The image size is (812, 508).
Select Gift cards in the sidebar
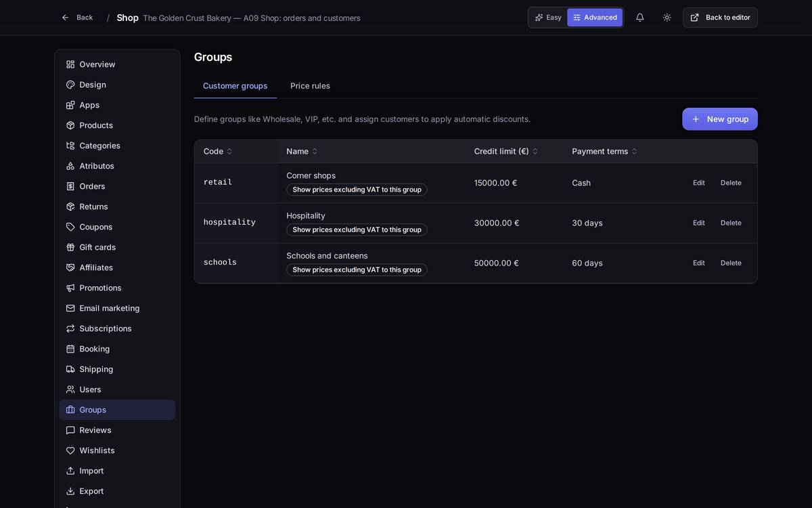pos(117,247)
